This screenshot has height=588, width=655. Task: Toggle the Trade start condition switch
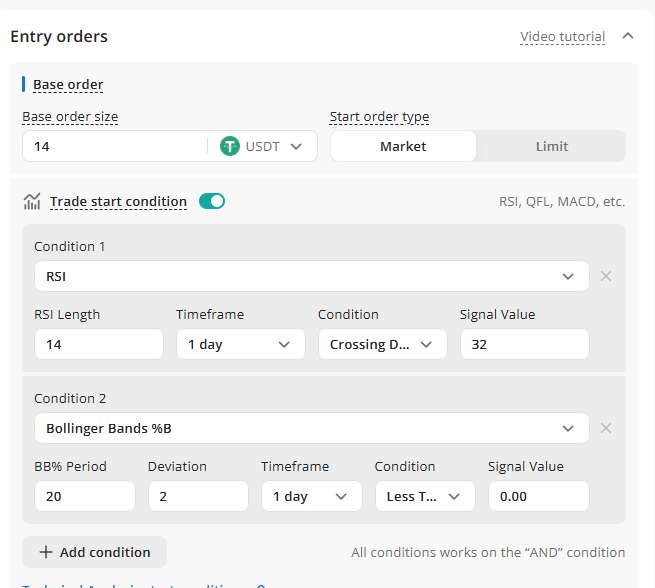coord(212,201)
